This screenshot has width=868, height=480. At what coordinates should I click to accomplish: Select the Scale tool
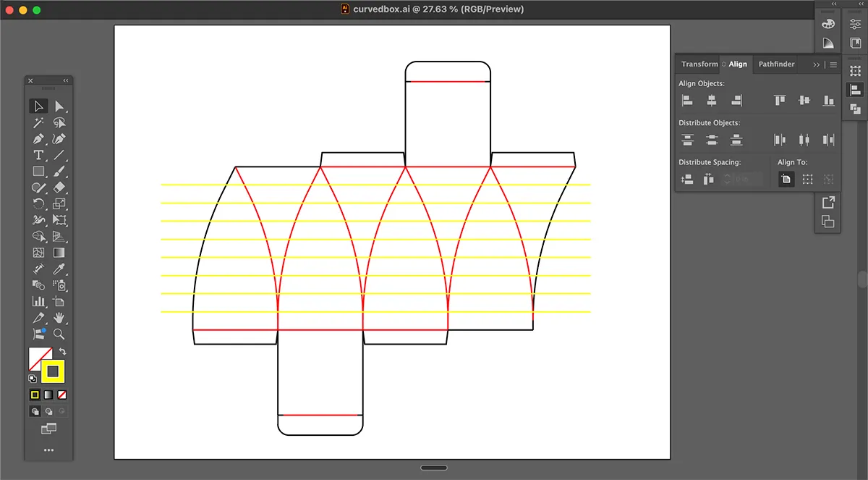point(59,204)
